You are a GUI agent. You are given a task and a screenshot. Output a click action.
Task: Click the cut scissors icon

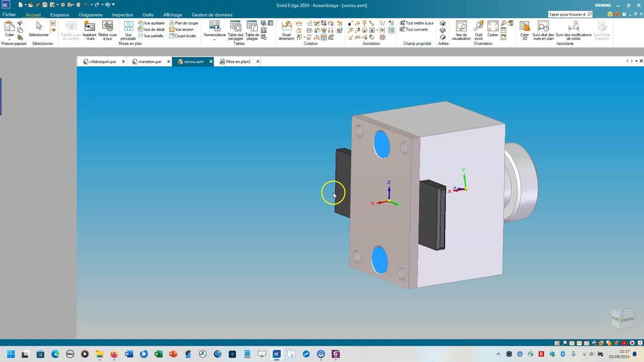(20, 23)
